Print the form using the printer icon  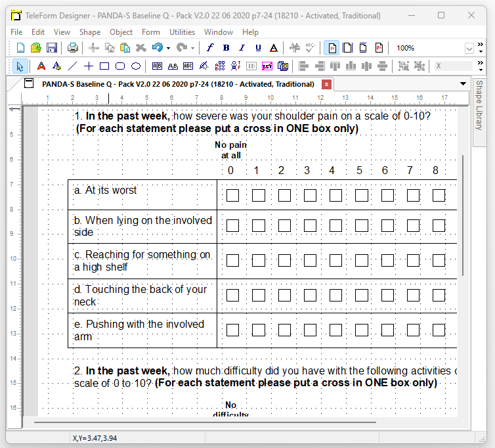click(73, 48)
